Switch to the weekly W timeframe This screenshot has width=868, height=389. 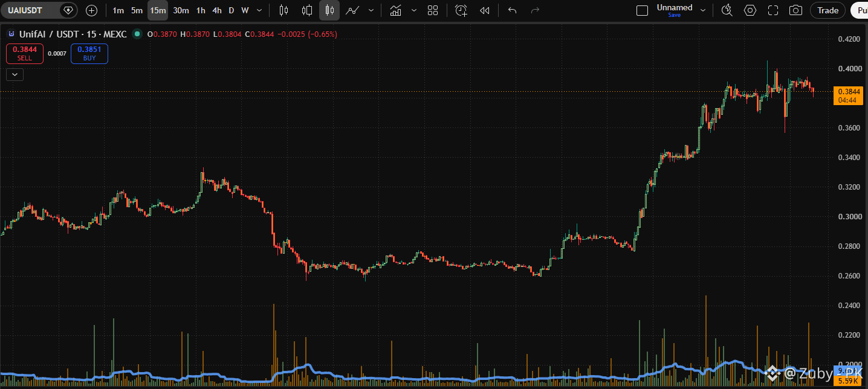click(x=245, y=10)
